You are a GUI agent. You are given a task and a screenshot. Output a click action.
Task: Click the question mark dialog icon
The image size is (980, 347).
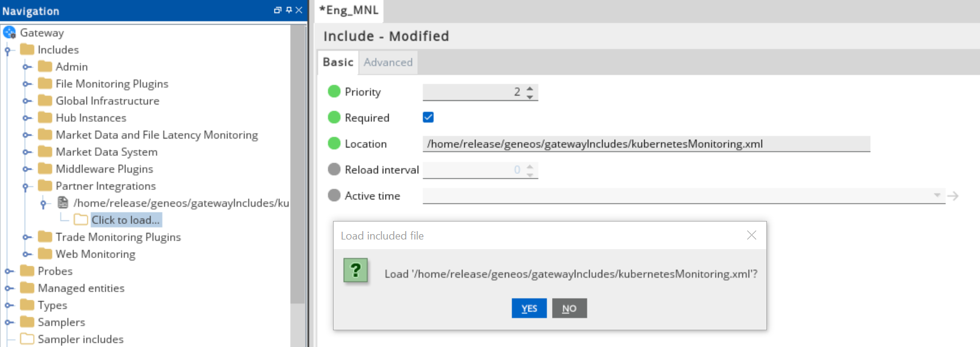[356, 271]
